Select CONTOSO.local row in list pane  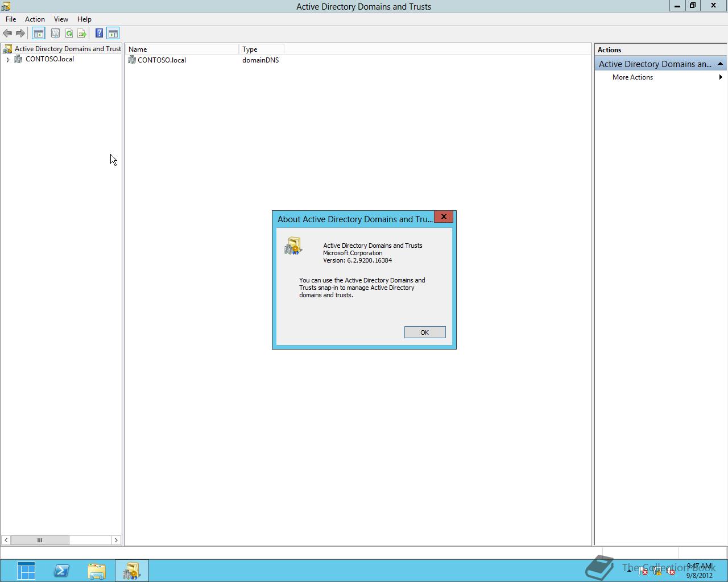[x=204, y=60]
